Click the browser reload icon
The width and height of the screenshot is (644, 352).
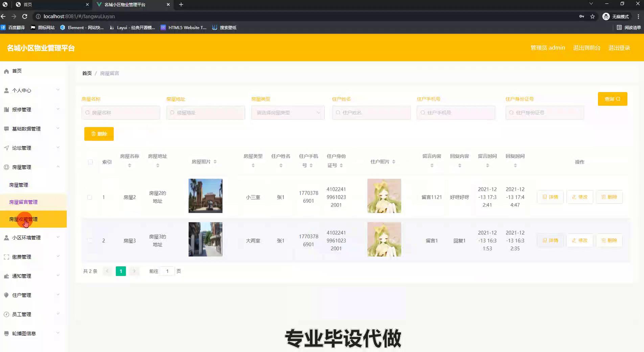[x=25, y=16]
